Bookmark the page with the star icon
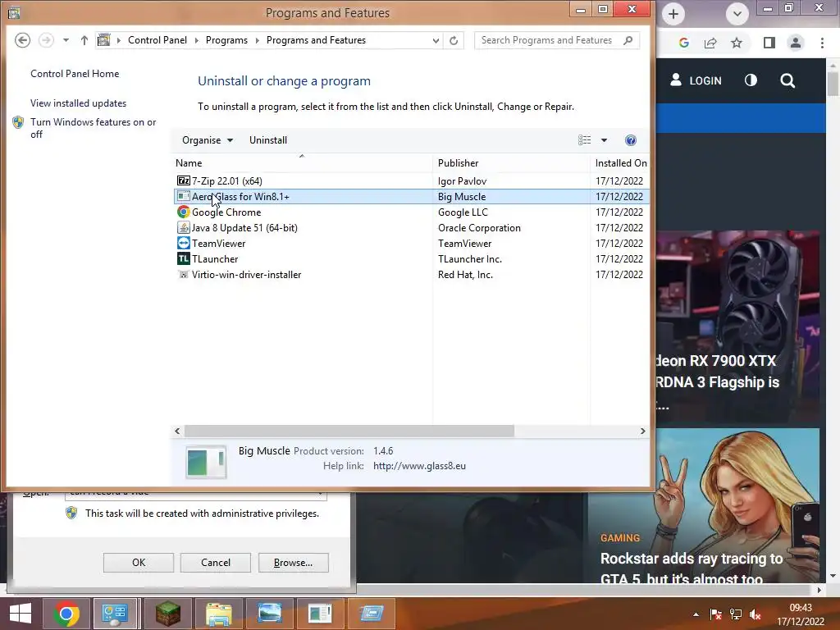Viewport: 840px width, 630px height. click(737, 43)
